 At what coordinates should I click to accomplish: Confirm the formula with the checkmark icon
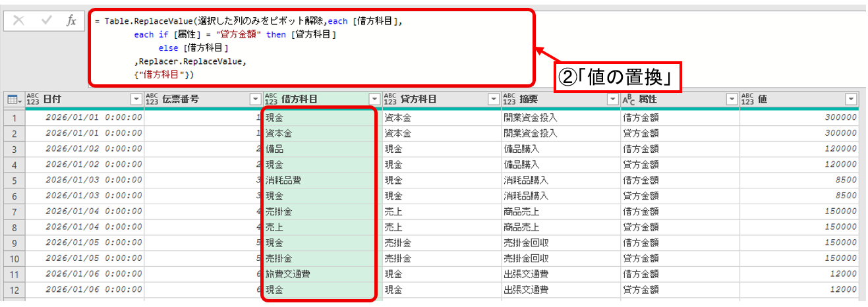(x=47, y=20)
